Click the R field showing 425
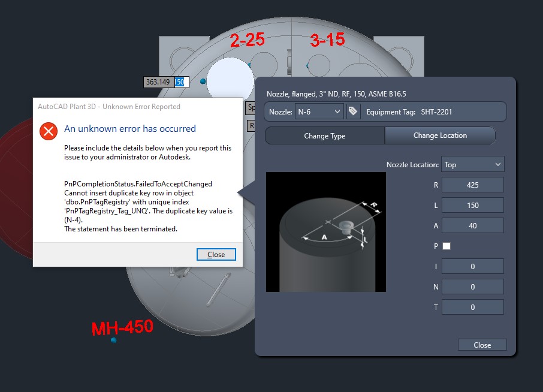 [473, 185]
